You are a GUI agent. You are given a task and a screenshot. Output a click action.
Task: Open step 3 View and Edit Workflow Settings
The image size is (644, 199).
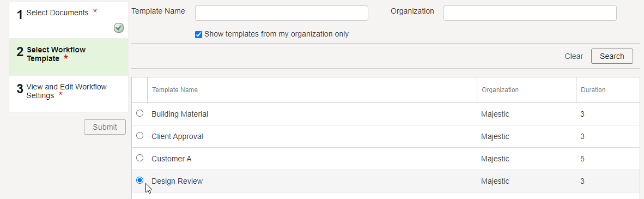[69, 94]
